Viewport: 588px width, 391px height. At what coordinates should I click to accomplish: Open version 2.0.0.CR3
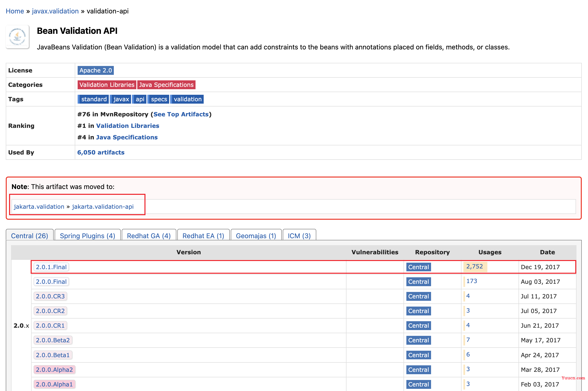pos(50,296)
